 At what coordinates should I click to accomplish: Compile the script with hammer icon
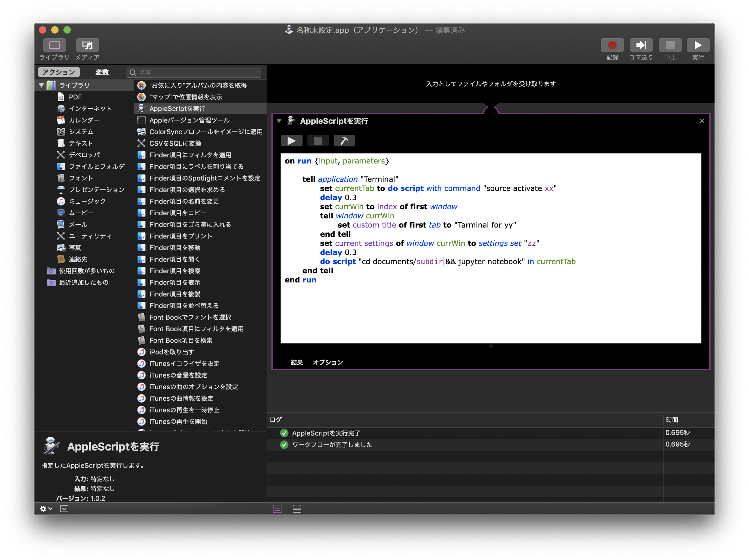click(344, 141)
